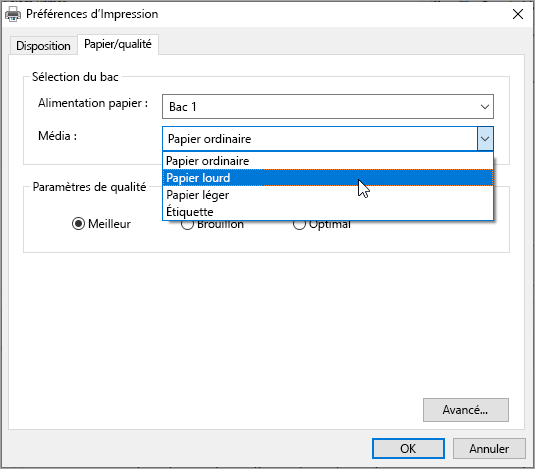Confirm with the OK button

[x=408, y=449]
